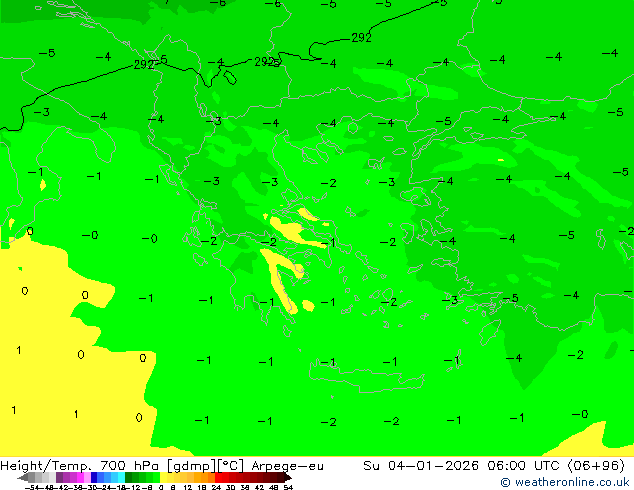Screen dimensions: 634x490
Task: Click the bright red swatch above 24 on the scale
Action: [x=218, y=477]
